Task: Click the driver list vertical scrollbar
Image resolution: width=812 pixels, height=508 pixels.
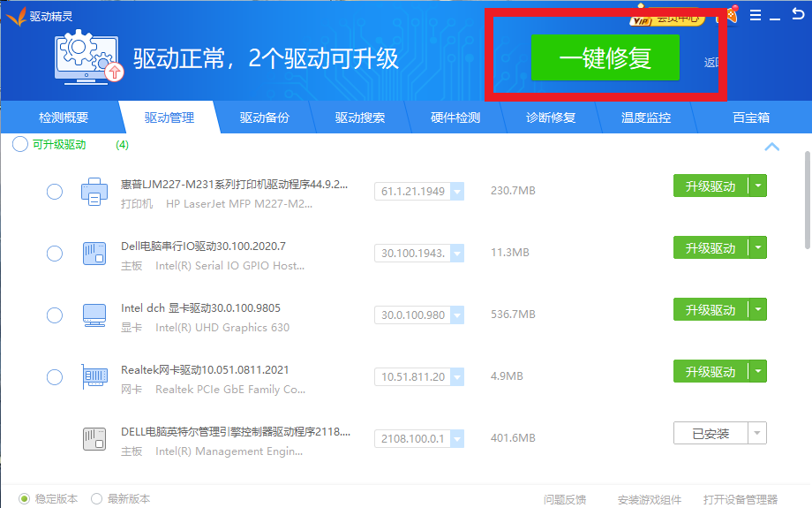Action: click(x=808, y=200)
